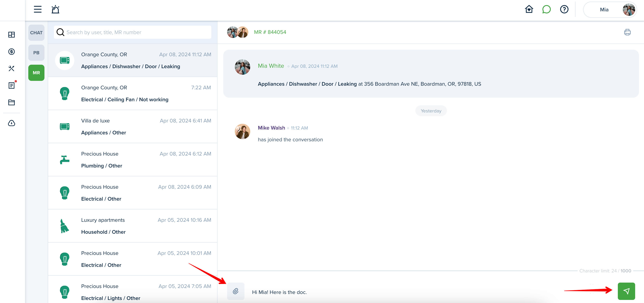
Task: Click the lightbulb icon for the Ceiling Fan request
Action: point(64,94)
